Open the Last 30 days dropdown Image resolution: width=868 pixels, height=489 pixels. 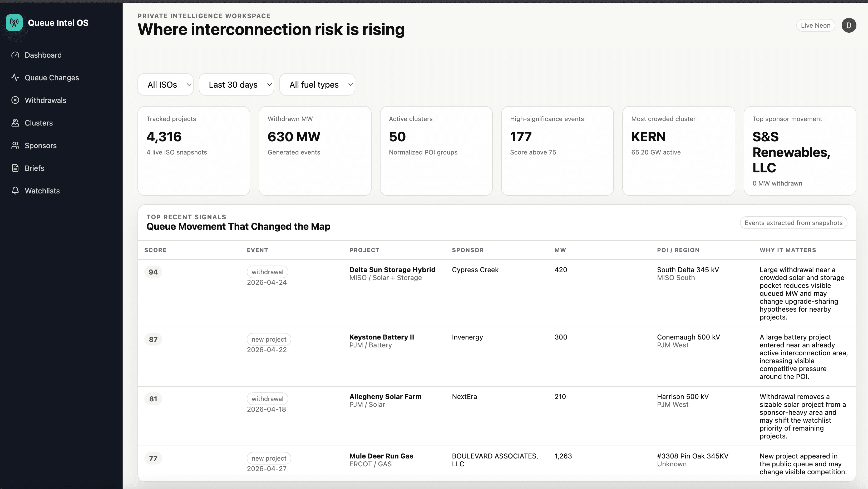[236, 84]
